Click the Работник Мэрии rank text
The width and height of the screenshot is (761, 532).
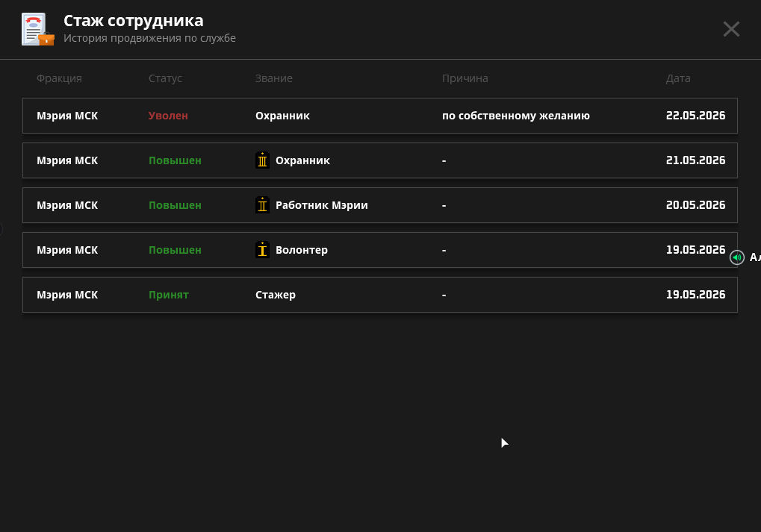321,205
